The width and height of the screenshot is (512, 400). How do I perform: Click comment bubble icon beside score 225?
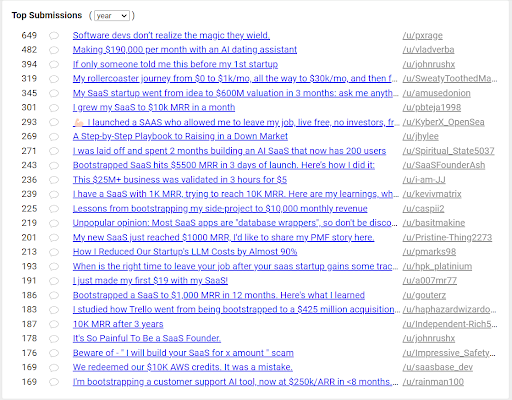[54, 209]
